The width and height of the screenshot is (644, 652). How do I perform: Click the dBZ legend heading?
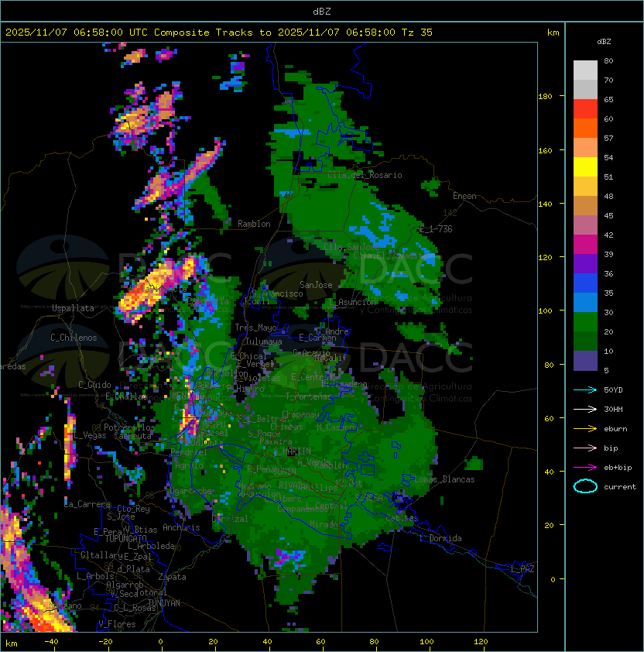(x=604, y=42)
